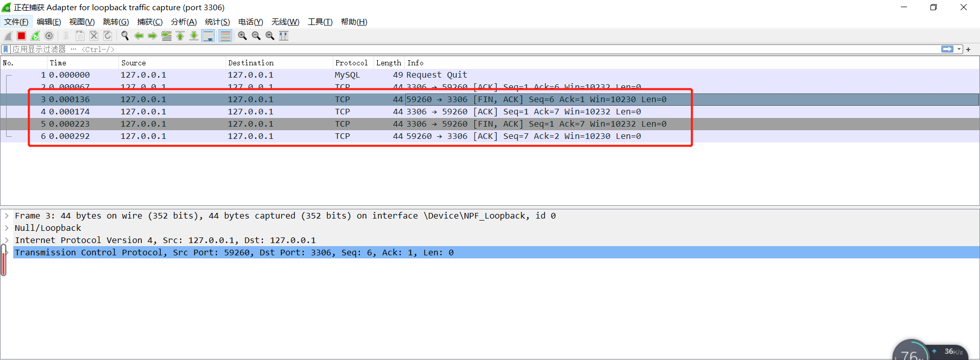This screenshot has width=980, height=360.
Task: Select packet 3 with FIN, ACK Seq=6
Action: click(490, 99)
